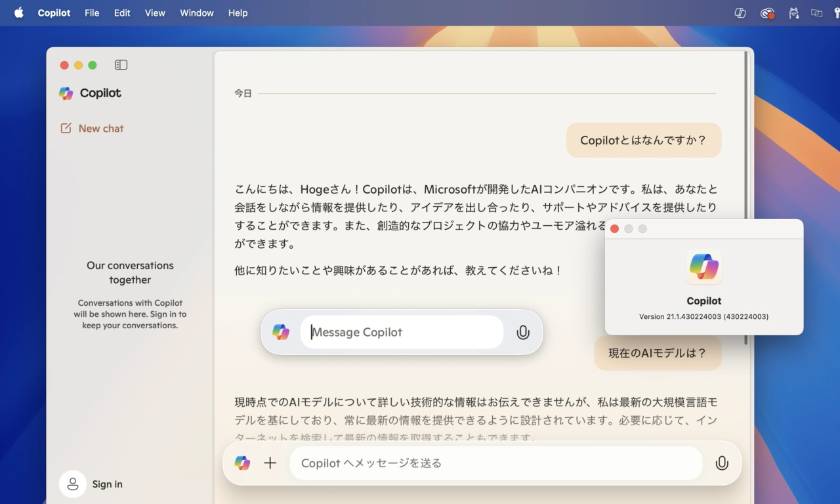840x504 pixels.
Task: Click the floating Message Copilot input field
Action: pyautogui.click(x=402, y=332)
